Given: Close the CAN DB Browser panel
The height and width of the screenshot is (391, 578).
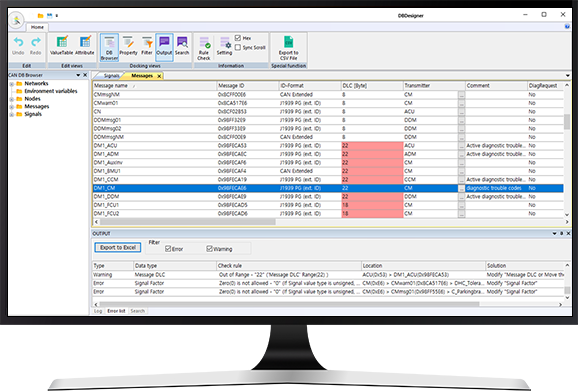Looking at the screenshot, I should [x=85, y=75].
